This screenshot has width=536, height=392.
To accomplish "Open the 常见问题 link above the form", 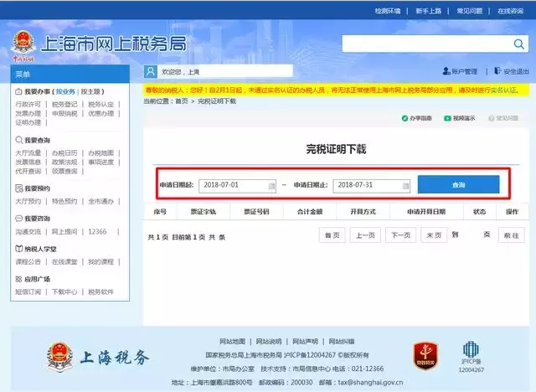I will (x=503, y=118).
